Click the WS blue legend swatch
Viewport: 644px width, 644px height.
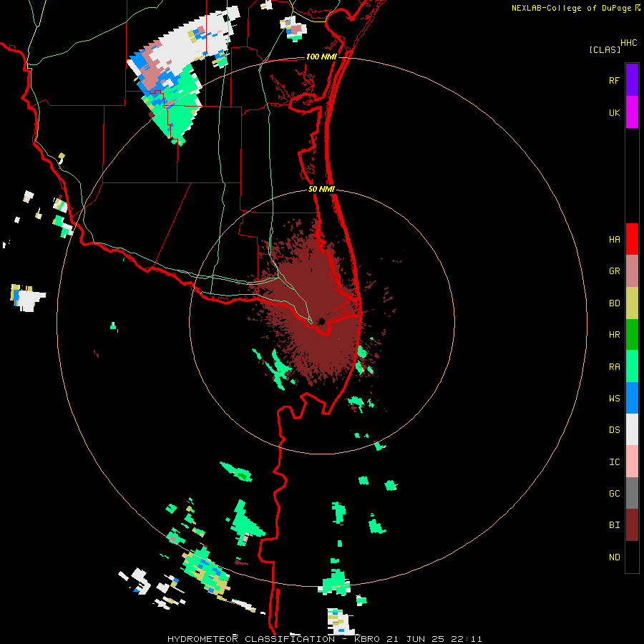tap(632, 398)
